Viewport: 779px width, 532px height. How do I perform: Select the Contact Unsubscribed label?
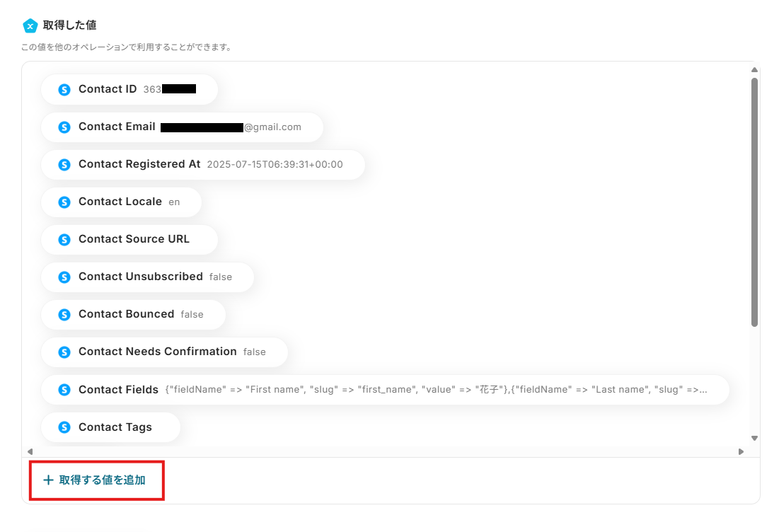141,277
